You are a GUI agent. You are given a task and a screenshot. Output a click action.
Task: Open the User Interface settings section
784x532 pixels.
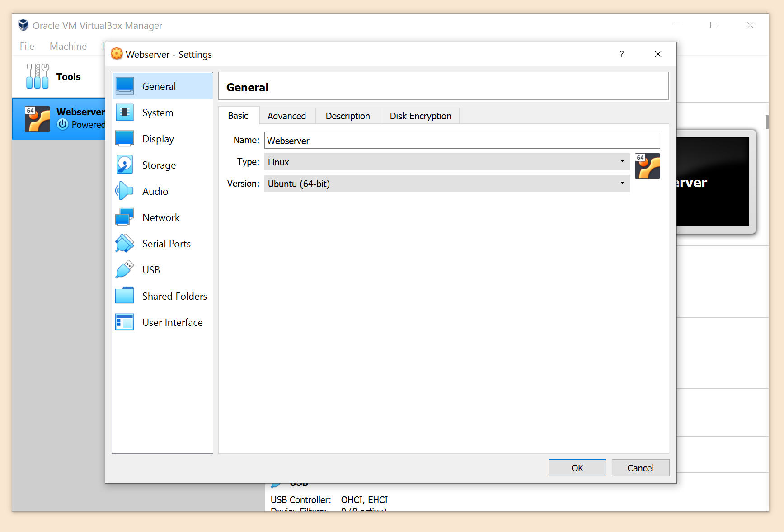pos(172,322)
